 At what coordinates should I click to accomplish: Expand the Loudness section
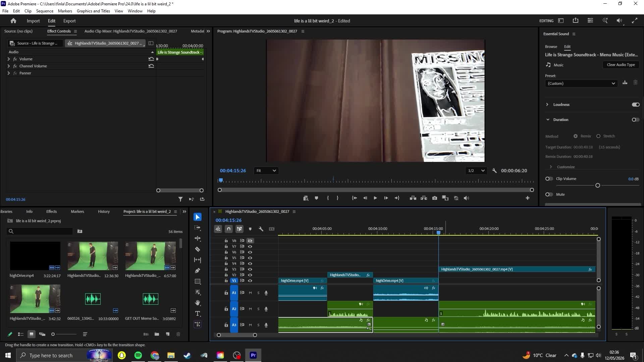click(x=547, y=105)
